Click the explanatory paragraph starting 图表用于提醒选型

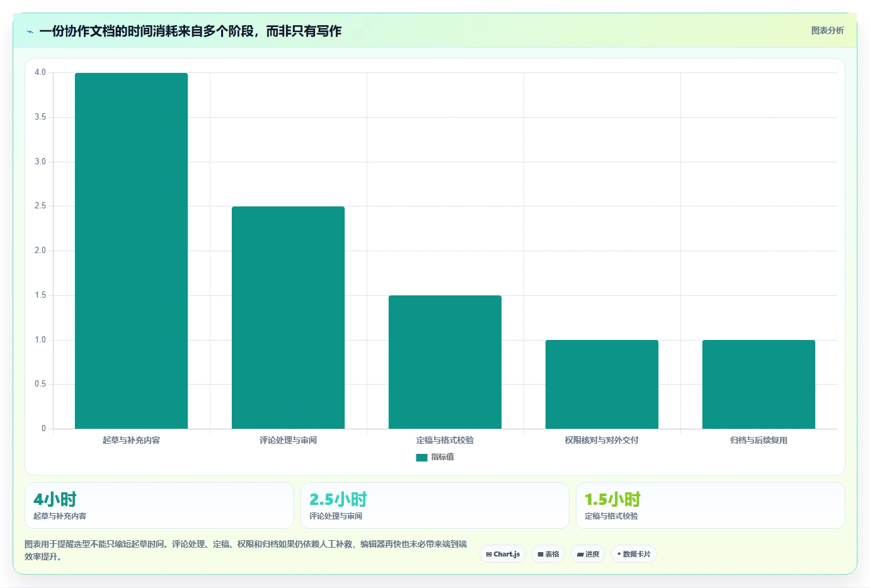pyautogui.click(x=246, y=550)
